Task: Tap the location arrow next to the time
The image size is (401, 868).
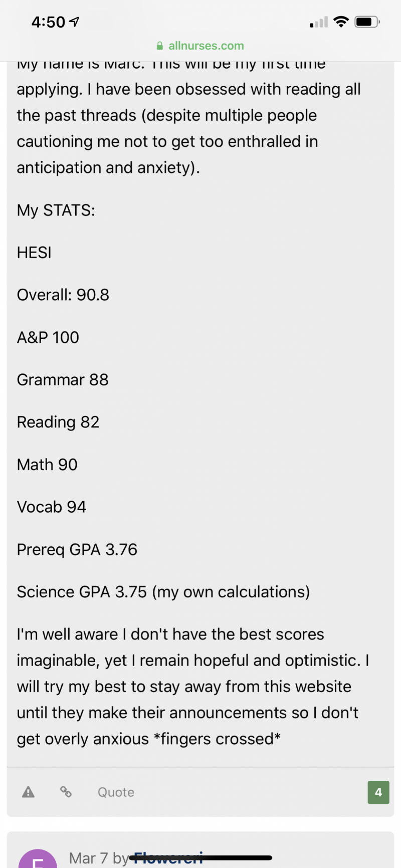Action: (x=74, y=22)
